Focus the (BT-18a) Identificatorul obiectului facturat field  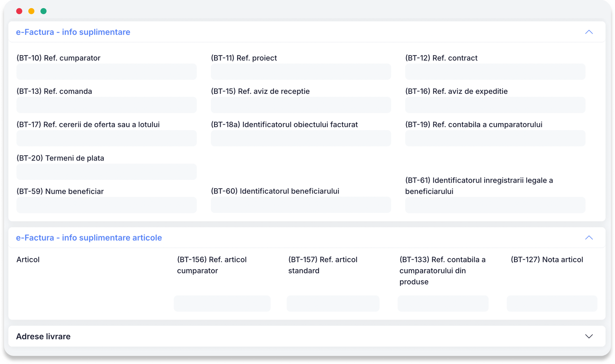(x=301, y=138)
